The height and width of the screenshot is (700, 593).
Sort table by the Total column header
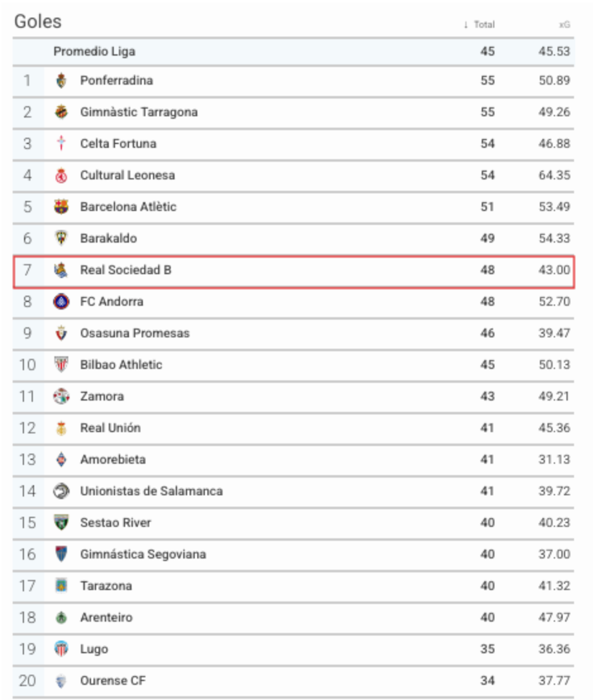(484, 25)
